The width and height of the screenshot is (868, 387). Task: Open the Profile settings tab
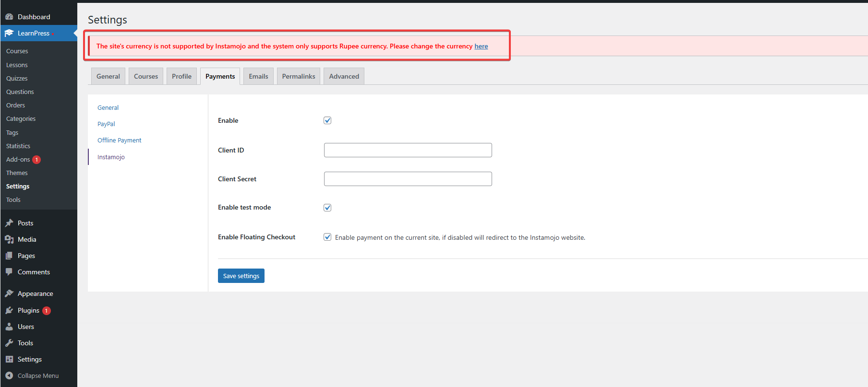[x=181, y=76]
